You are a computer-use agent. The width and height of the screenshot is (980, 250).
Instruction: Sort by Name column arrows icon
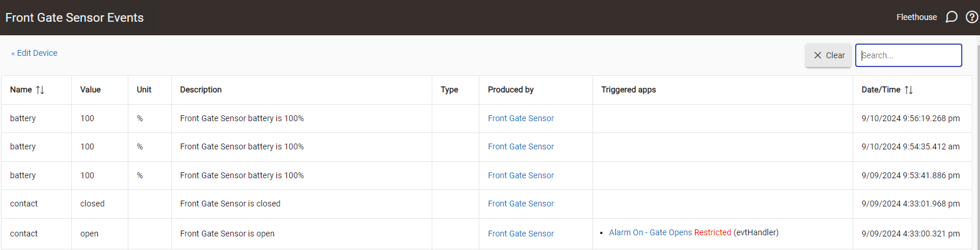coord(40,90)
